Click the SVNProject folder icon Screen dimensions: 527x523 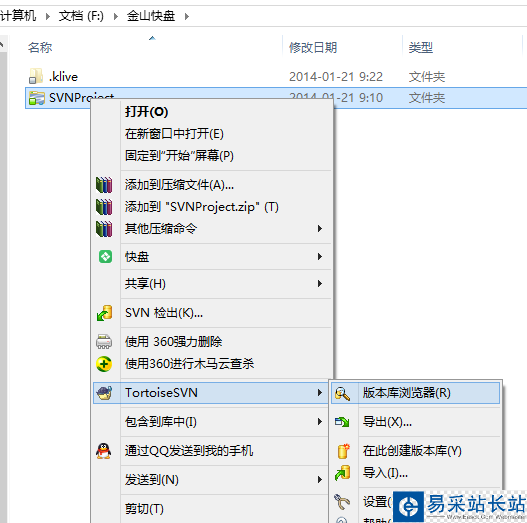(37, 98)
